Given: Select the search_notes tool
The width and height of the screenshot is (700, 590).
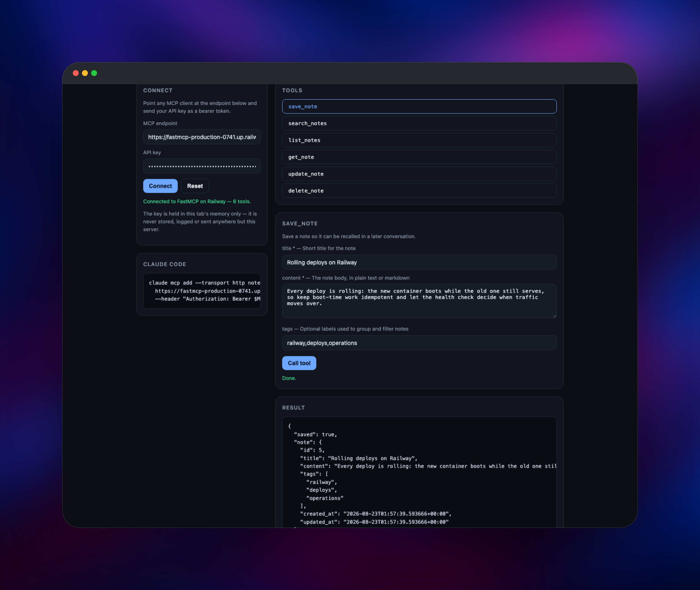Looking at the screenshot, I should tap(419, 124).
